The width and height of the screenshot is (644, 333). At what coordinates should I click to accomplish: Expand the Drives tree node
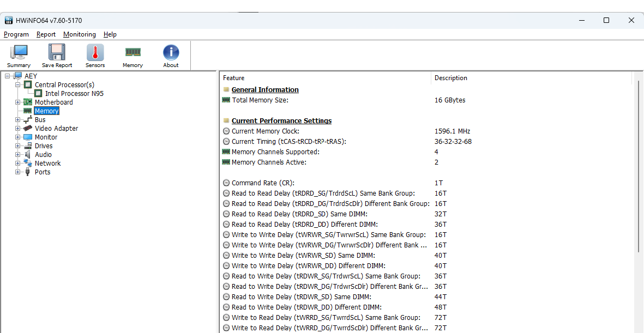pos(17,146)
